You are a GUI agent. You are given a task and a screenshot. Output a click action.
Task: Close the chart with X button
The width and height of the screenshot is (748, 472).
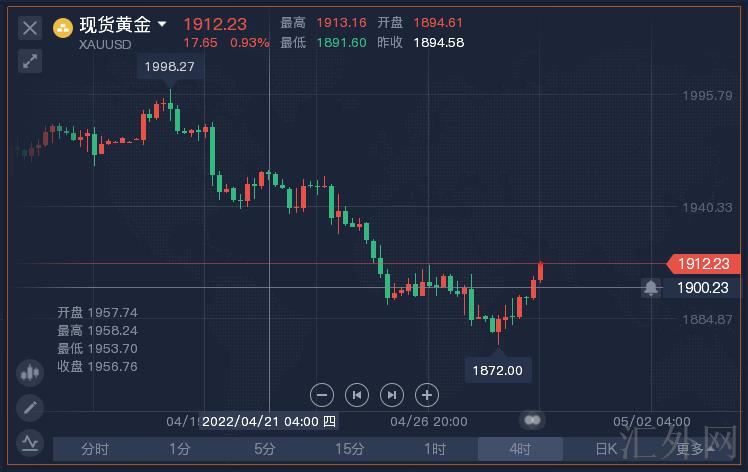[30, 27]
